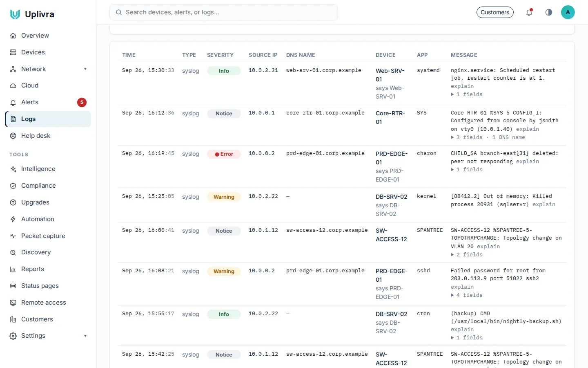Click the Customers pill button in header

tap(495, 12)
